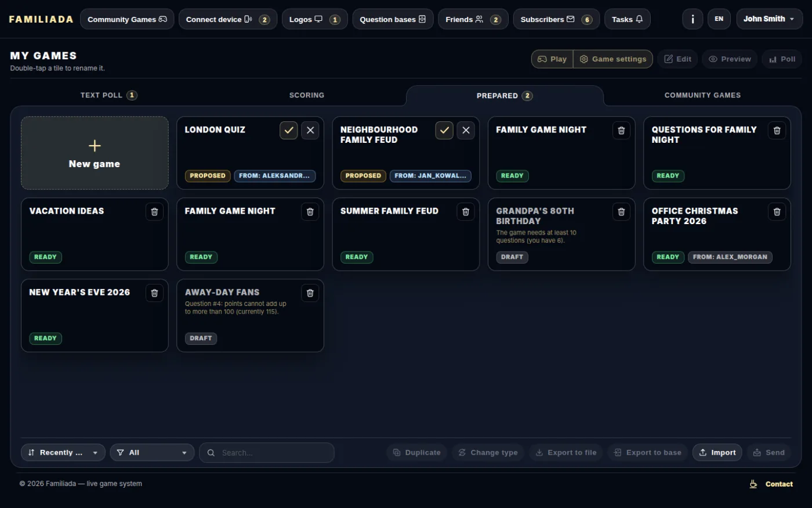Select the Vacation Ideas game tile
Image resolution: width=812 pixels, height=508 pixels.
pos(95,235)
